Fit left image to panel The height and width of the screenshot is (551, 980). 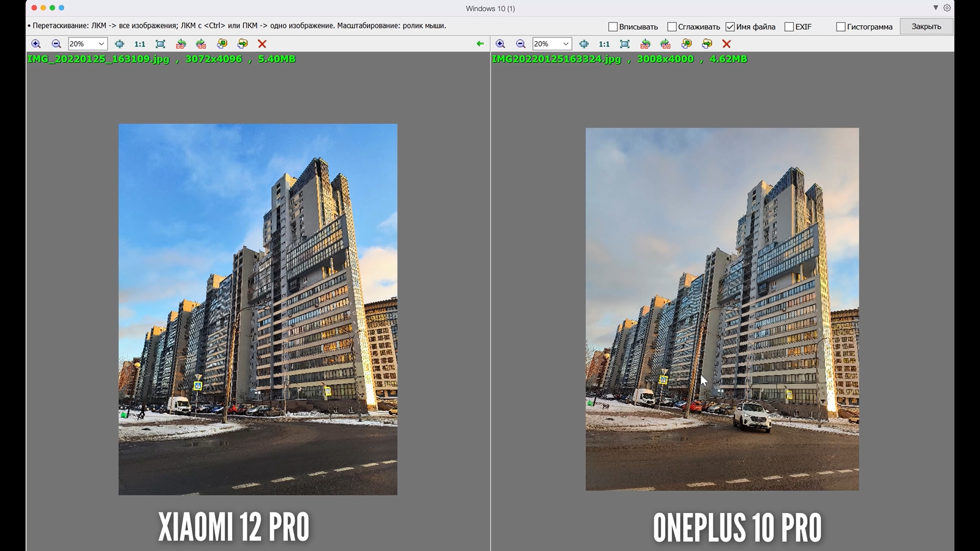[160, 44]
